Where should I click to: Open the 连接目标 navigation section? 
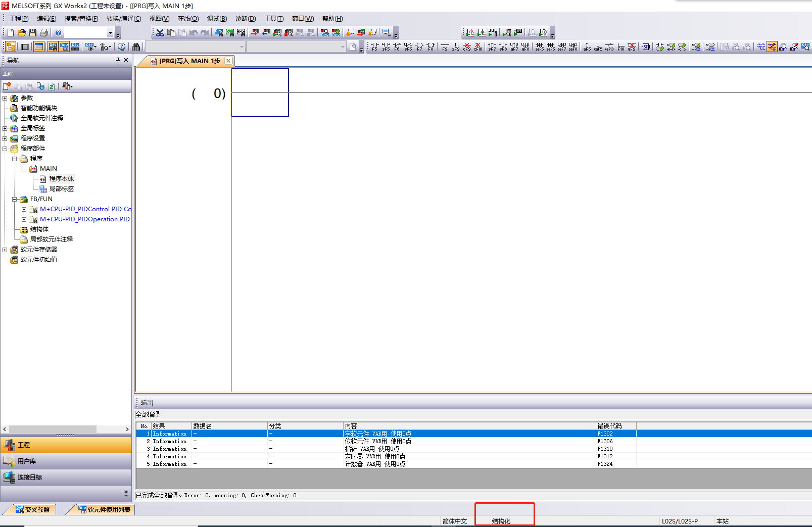[29, 477]
